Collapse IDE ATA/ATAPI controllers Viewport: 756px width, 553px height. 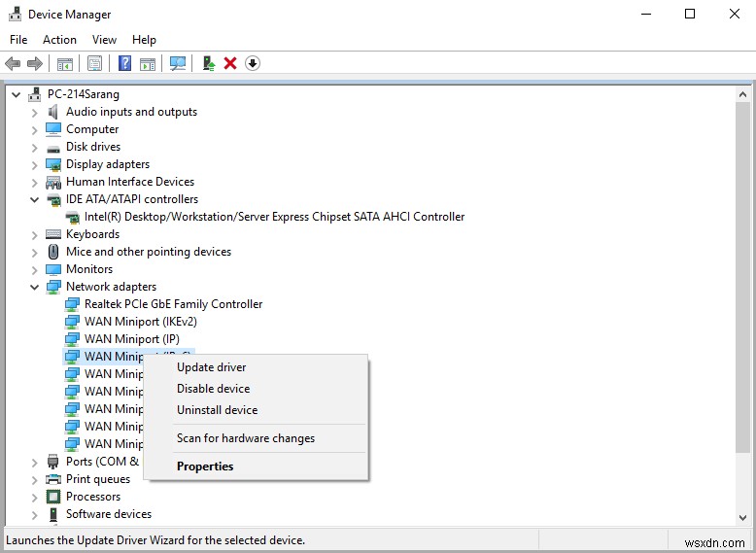tap(34, 199)
